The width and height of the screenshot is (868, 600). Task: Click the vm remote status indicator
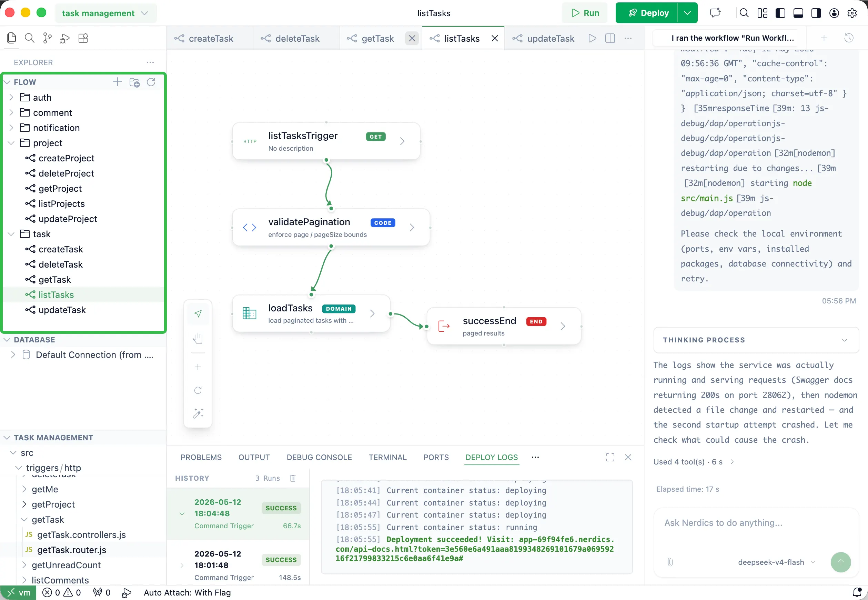pos(18,592)
